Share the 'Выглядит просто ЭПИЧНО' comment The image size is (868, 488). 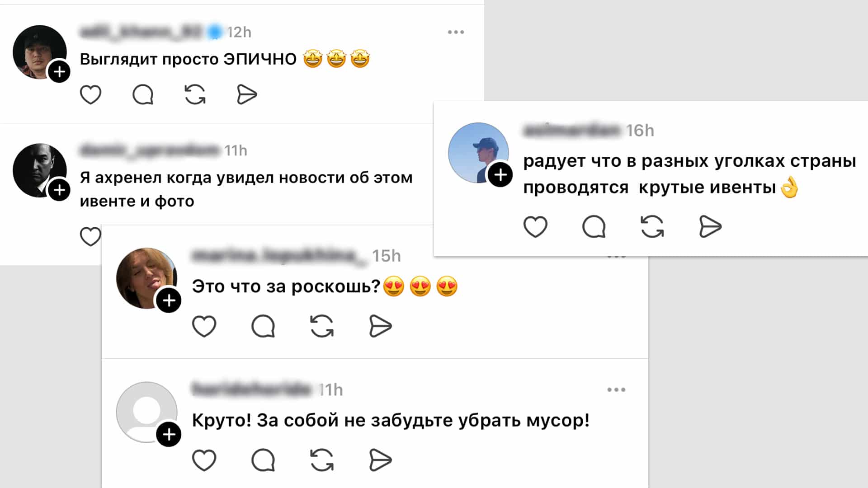(247, 95)
